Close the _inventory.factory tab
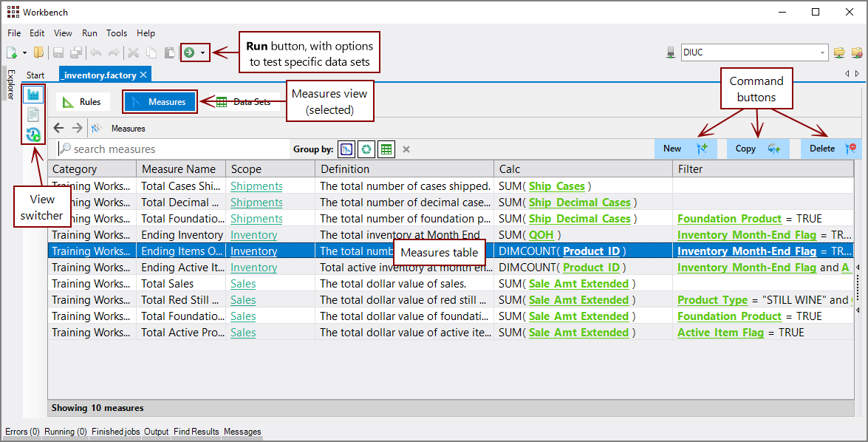 143,75
